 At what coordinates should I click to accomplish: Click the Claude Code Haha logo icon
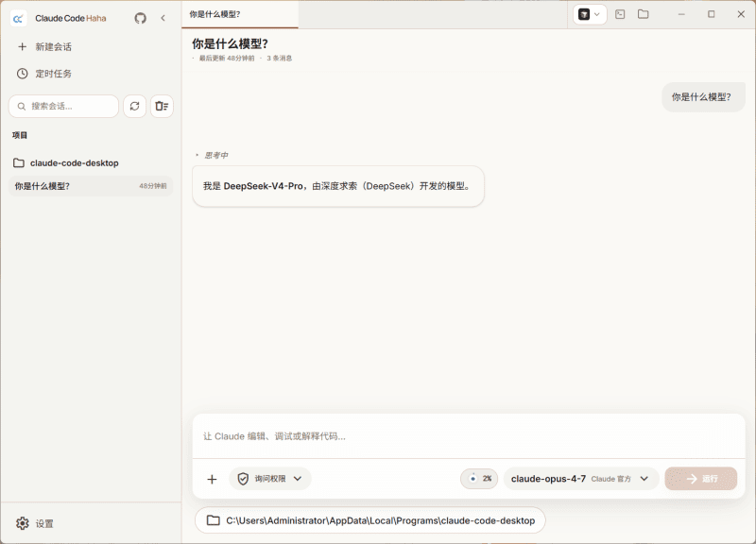tap(18, 18)
